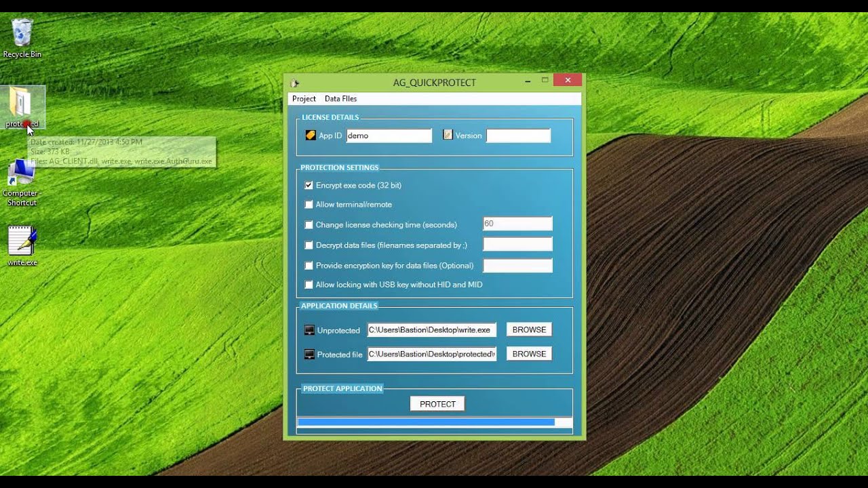Uncheck Encrypt exe code (32 bit)

(x=309, y=185)
